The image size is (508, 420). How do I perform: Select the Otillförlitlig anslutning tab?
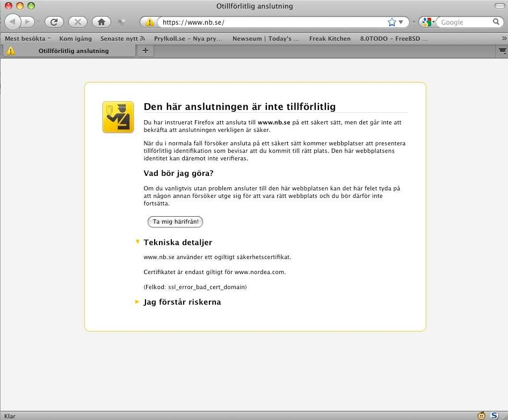(x=69, y=51)
